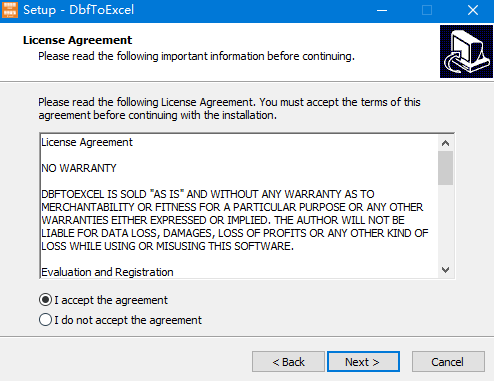
Task: Click the license text scrollbar down arrow
Action: click(x=445, y=270)
